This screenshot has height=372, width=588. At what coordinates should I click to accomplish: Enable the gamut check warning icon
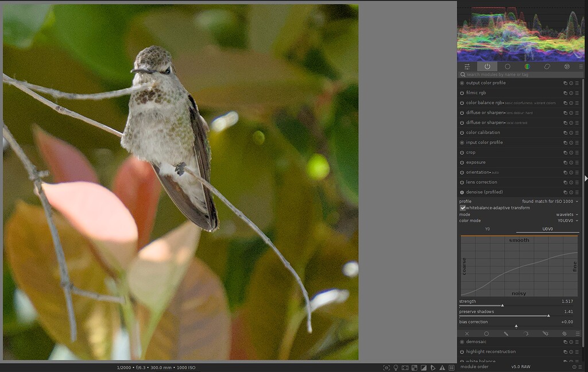click(442, 367)
